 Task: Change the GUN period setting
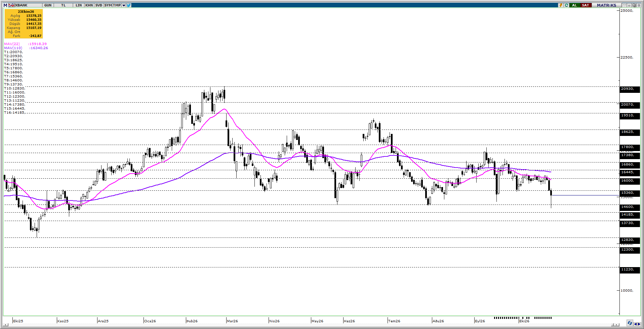(48, 5)
